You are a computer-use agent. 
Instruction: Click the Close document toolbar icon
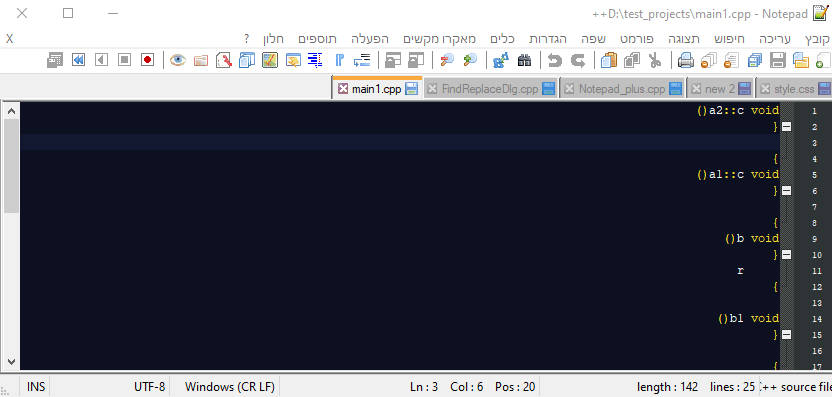731,60
